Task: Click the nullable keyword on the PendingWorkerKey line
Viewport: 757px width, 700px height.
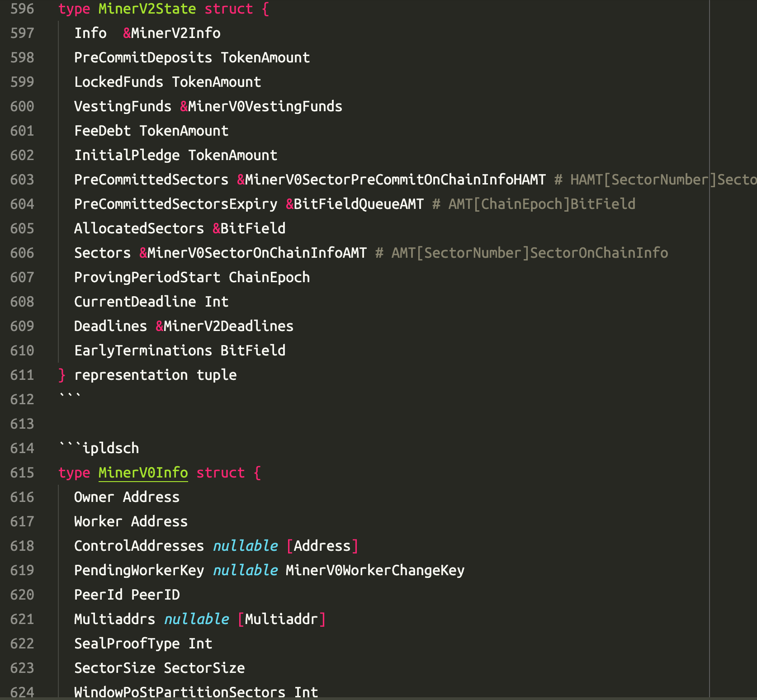Action: 245,570
